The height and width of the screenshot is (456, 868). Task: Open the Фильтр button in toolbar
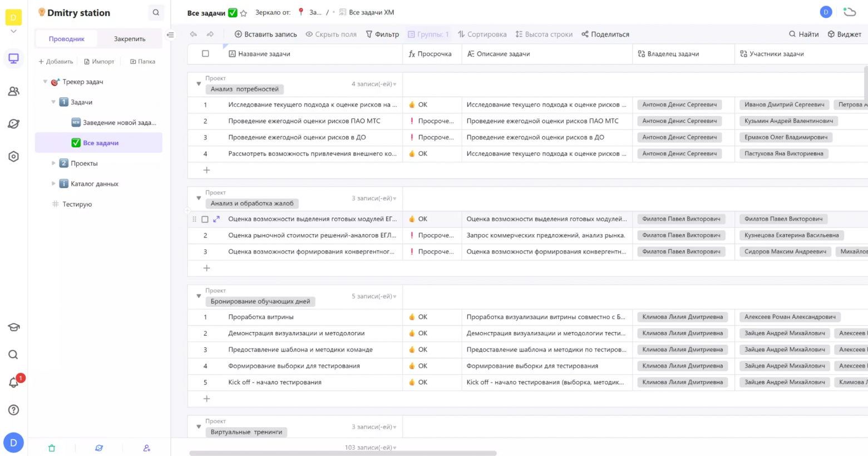pyautogui.click(x=382, y=34)
